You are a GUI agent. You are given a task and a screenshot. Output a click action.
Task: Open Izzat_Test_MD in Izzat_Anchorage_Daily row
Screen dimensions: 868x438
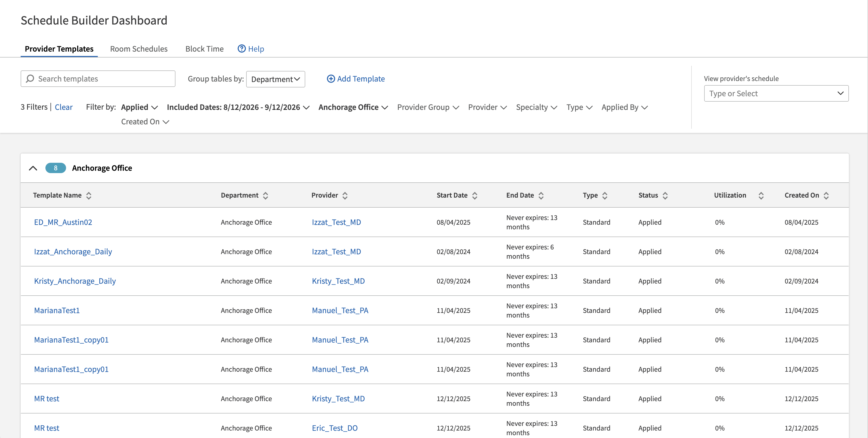(336, 252)
